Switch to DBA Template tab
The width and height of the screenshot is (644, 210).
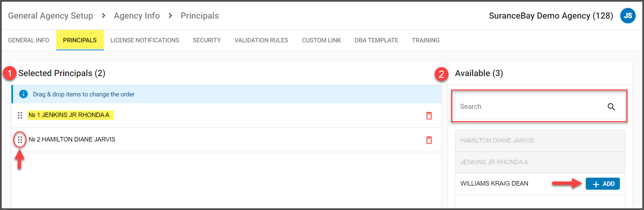pyautogui.click(x=376, y=40)
